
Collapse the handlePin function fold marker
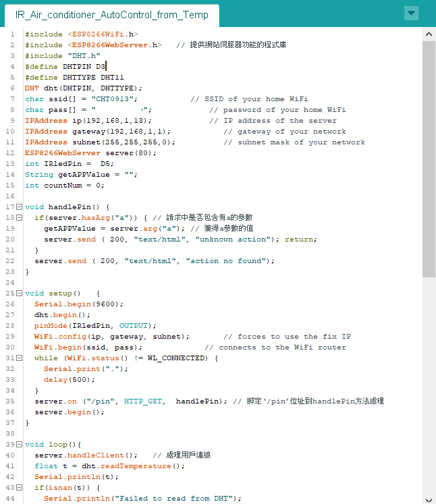19,207
